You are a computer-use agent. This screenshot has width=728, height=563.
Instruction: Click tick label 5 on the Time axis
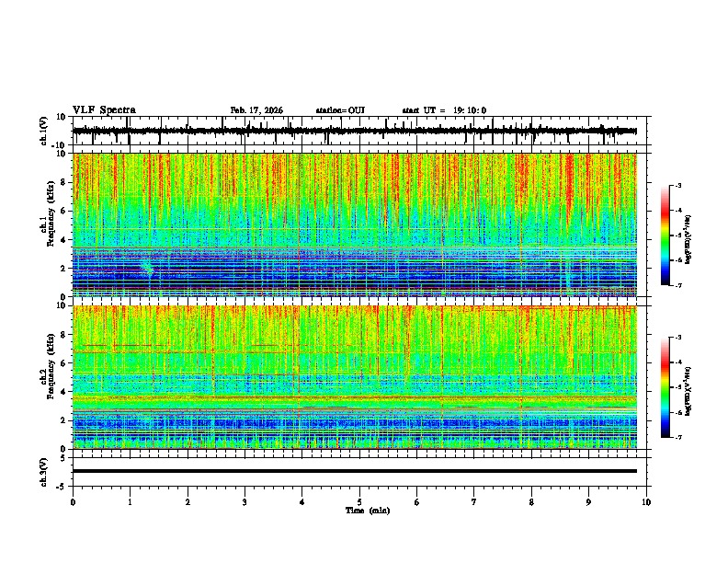pyautogui.click(x=359, y=502)
